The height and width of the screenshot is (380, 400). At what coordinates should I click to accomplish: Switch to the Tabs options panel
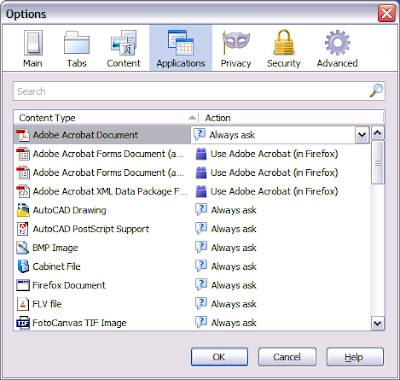coord(77,48)
